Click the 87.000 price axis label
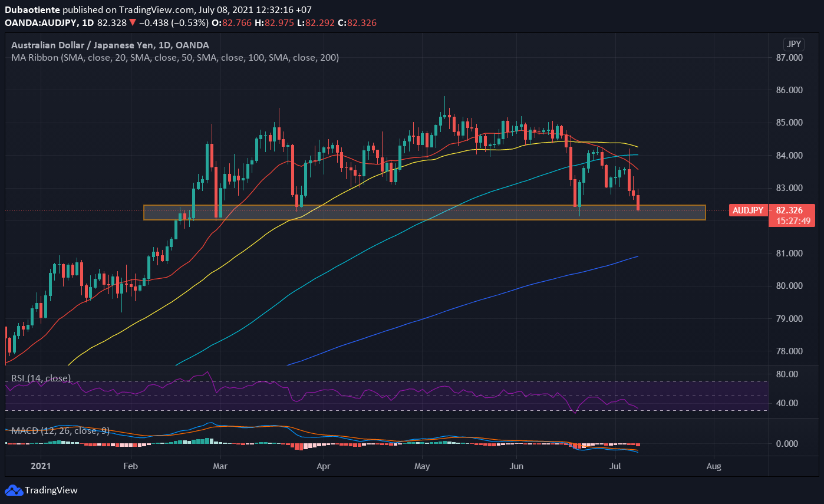 (789, 58)
